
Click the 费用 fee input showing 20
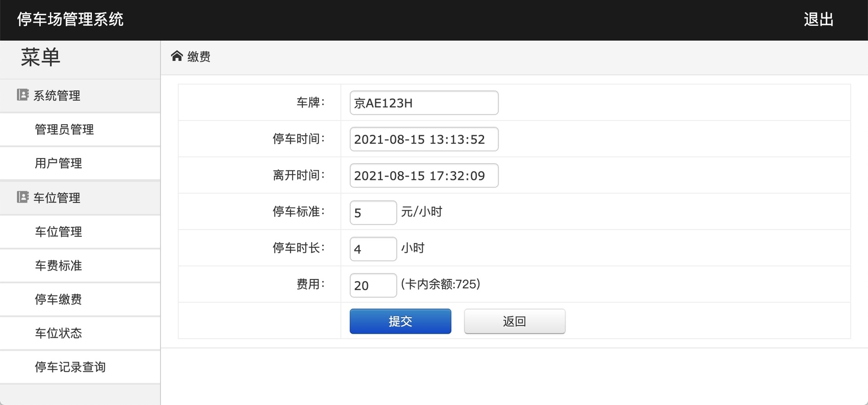(373, 285)
